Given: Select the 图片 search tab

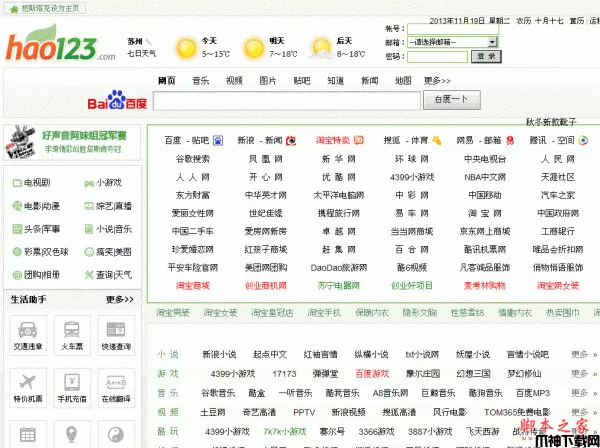Looking at the screenshot, I should click(x=268, y=81).
